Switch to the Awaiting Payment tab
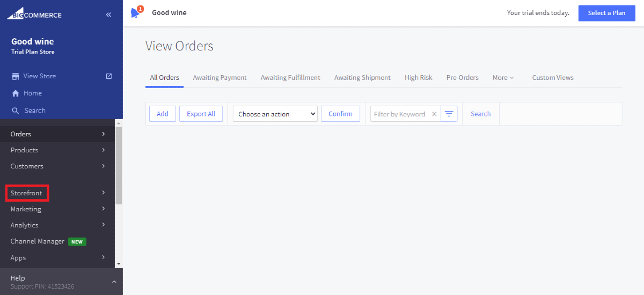644x295 pixels. [219, 78]
